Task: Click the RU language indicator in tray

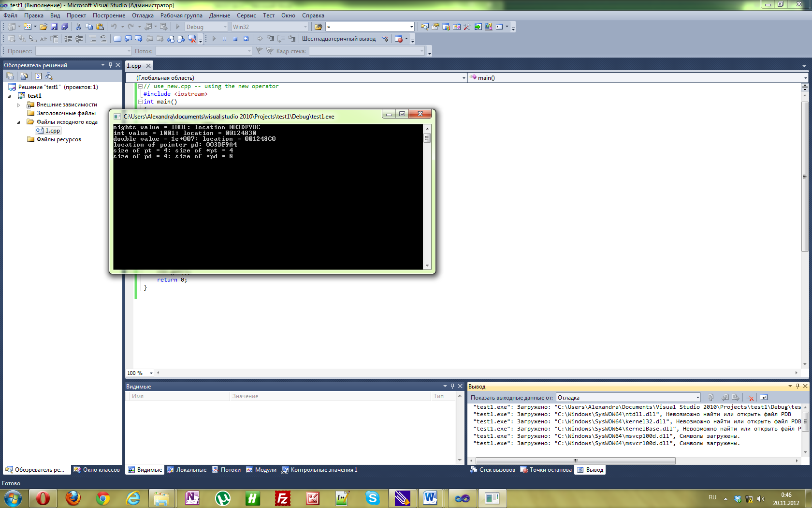Action: (712, 497)
